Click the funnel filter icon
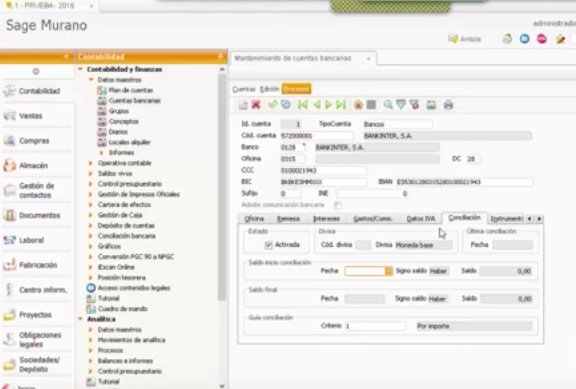Image resolution: width=576 pixels, height=389 pixels. click(x=401, y=105)
